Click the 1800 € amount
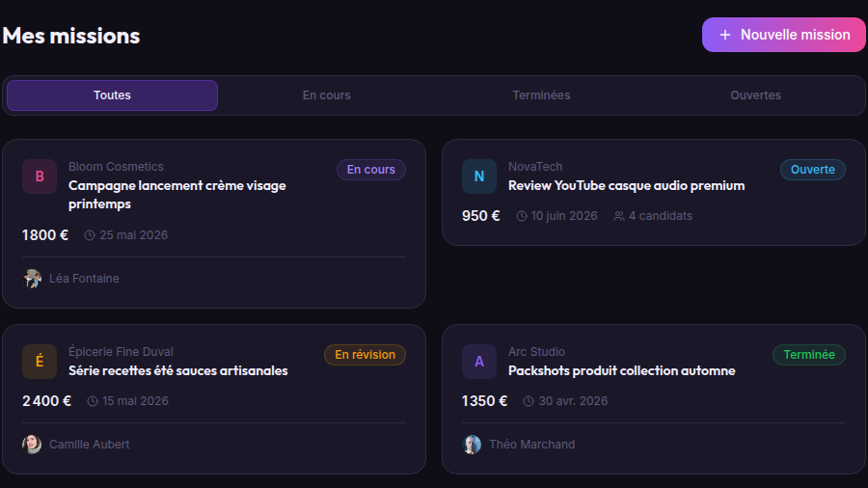The height and width of the screenshot is (488, 868). (x=44, y=235)
